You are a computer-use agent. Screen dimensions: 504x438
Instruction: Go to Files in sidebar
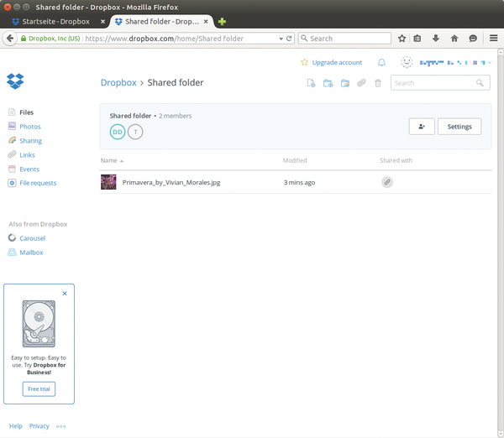click(26, 112)
